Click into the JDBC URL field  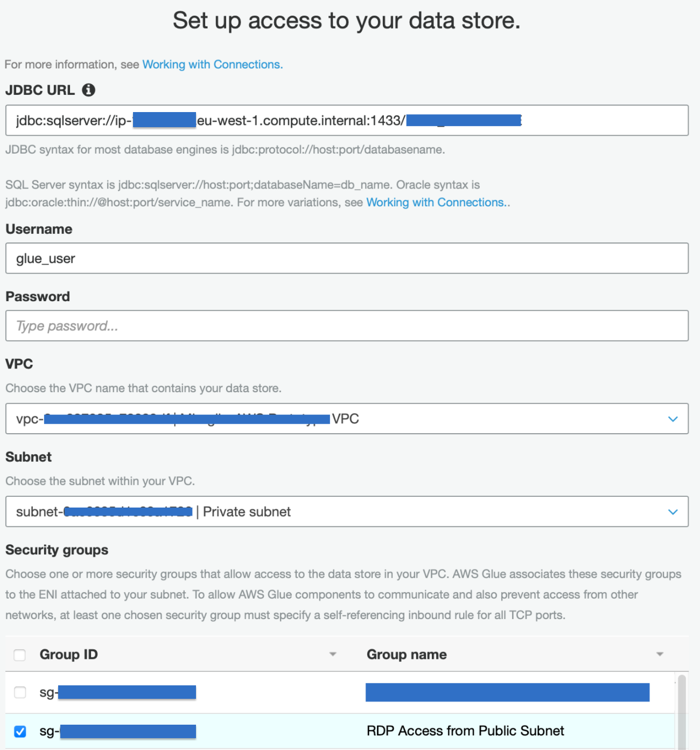[x=592, y=121]
